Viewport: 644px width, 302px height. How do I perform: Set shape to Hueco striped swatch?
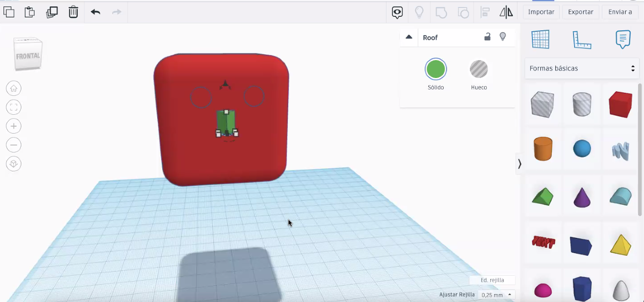click(479, 69)
